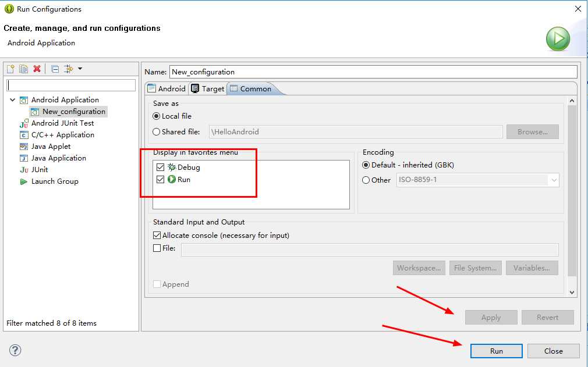Click the Close button

553,351
